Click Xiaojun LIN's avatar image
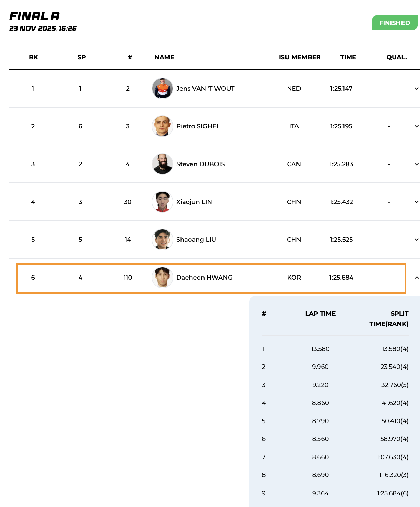The image size is (420, 507). pos(162,202)
